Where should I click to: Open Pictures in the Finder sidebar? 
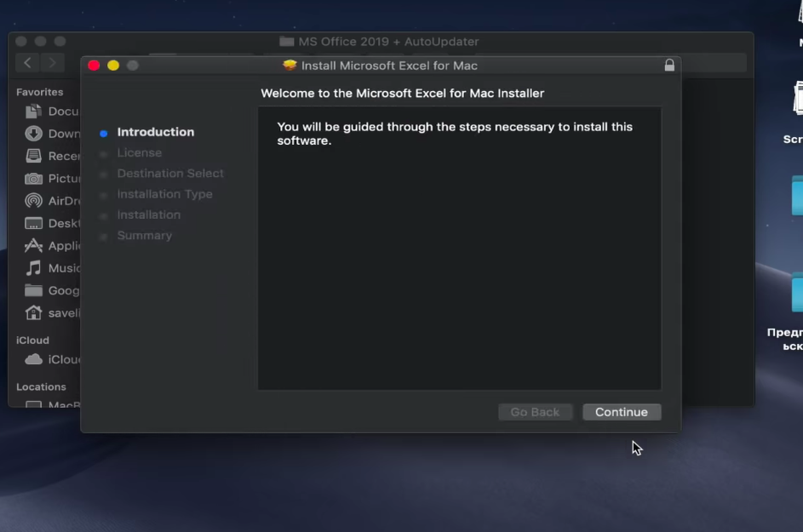click(x=52, y=178)
